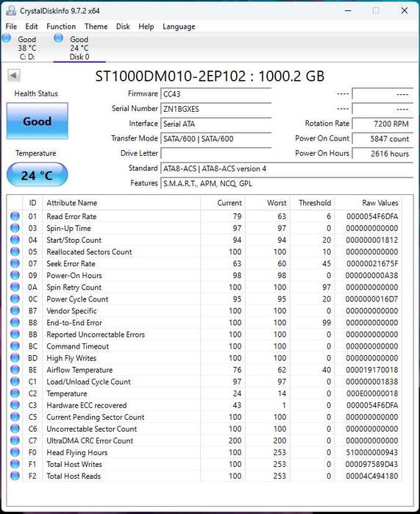Open the Function menu
The width and height of the screenshot is (420, 514).
click(61, 26)
